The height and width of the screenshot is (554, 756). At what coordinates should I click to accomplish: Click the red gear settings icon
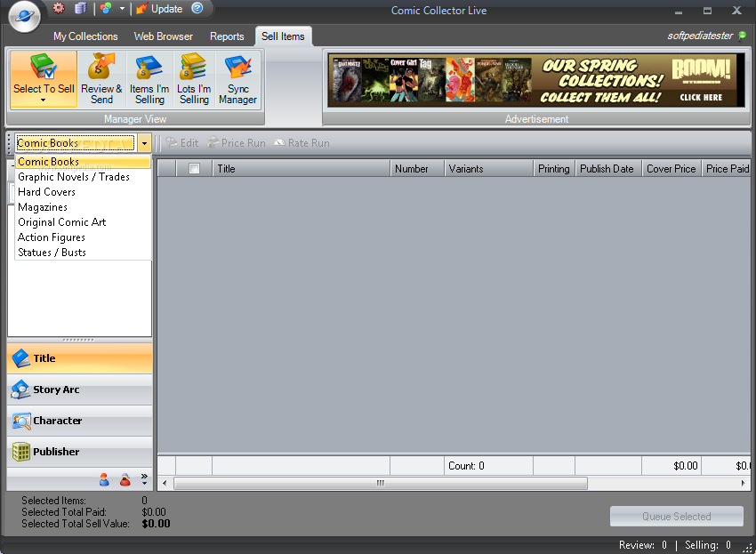[59, 8]
